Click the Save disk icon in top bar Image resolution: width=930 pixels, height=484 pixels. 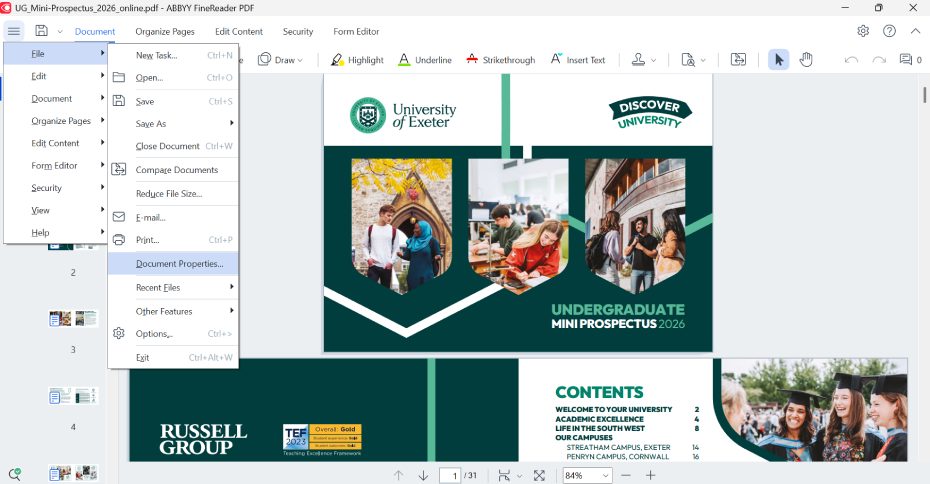pos(42,31)
